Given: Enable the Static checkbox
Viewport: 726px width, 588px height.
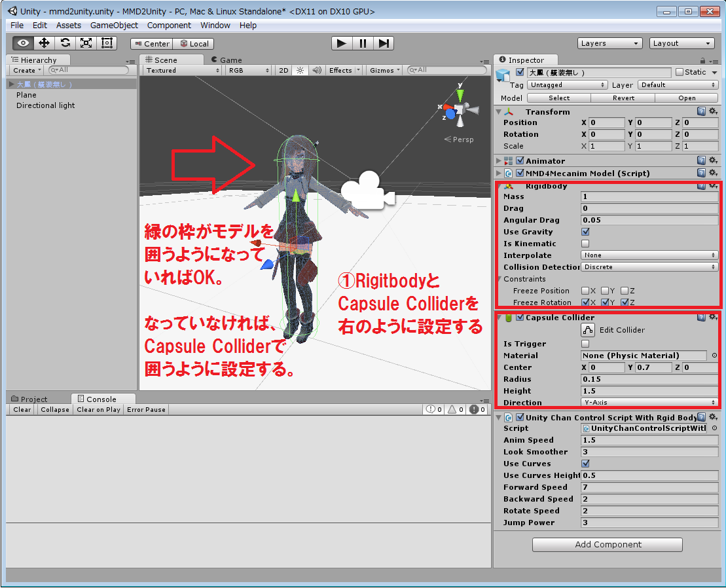Looking at the screenshot, I should 680,72.
